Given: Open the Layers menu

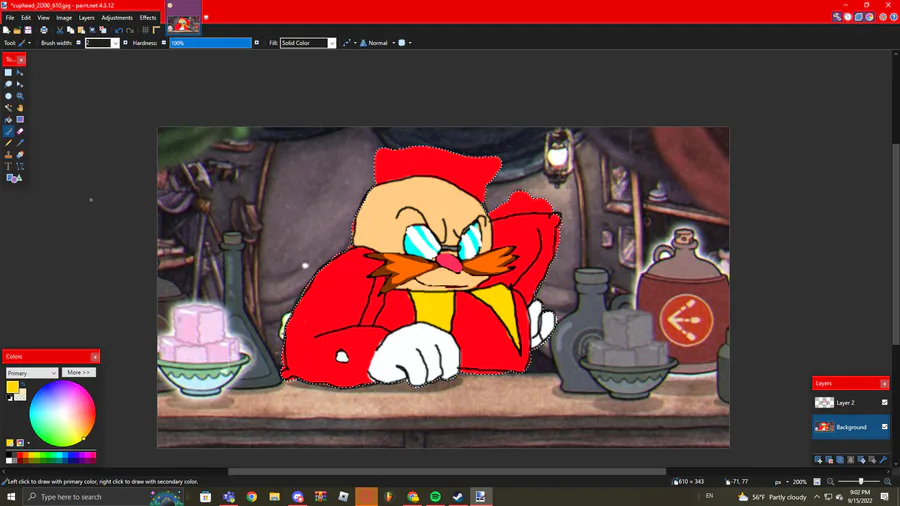Looking at the screenshot, I should coord(86,18).
